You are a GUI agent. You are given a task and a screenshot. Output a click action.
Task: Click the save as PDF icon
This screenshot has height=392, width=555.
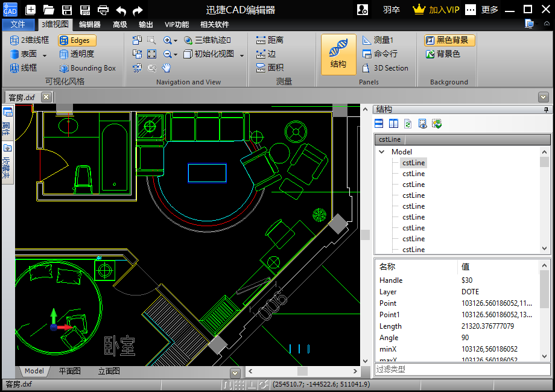pyautogui.click(x=85, y=10)
